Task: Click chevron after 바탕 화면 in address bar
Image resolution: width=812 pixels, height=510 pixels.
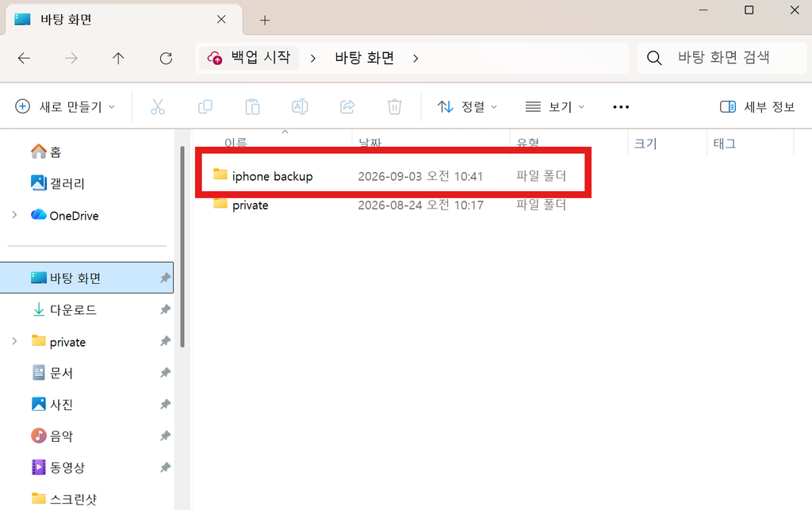Action: [416, 59]
